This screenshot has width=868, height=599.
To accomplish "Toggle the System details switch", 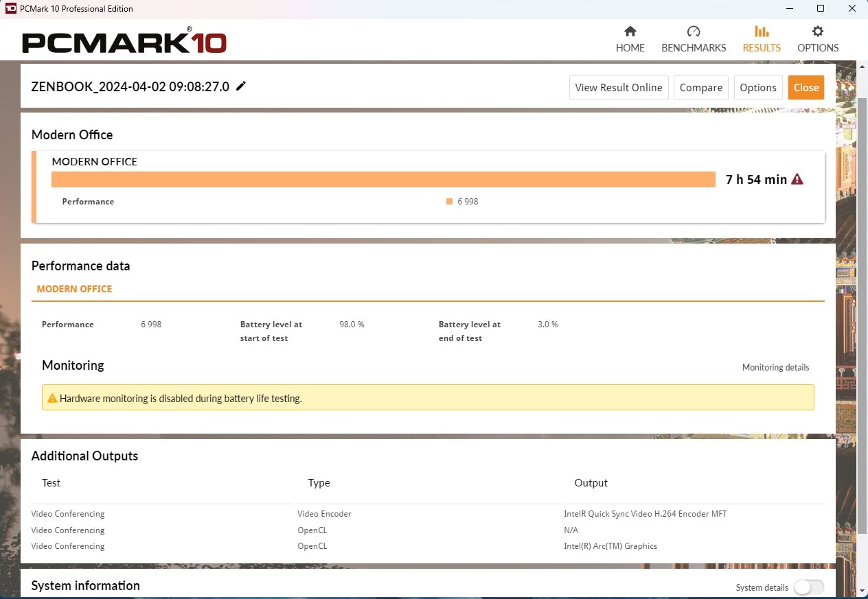I will (x=808, y=587).
